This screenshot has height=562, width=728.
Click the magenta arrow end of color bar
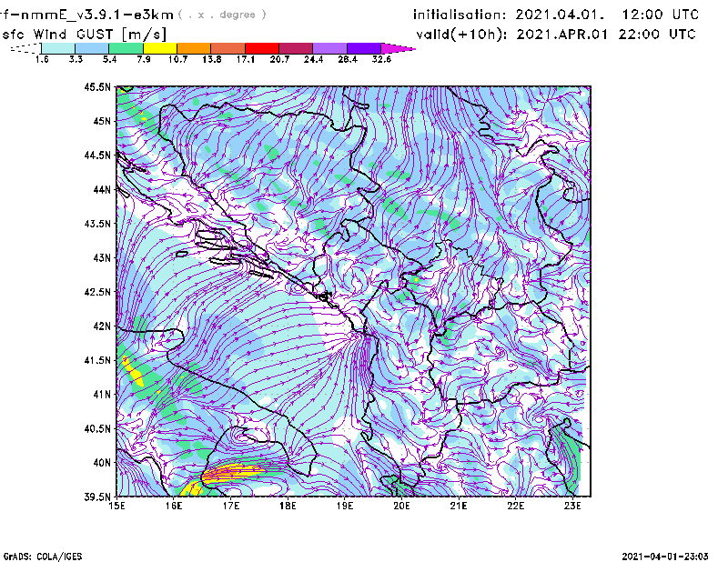[398, 48]
